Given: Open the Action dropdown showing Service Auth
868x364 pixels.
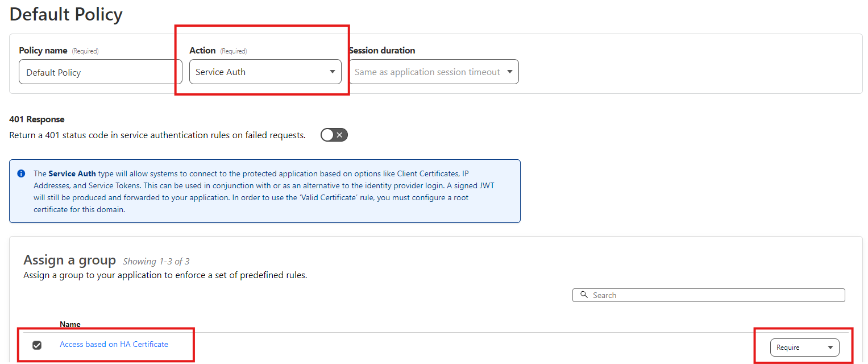Looking at the screenshot, I should coord(265,72).
